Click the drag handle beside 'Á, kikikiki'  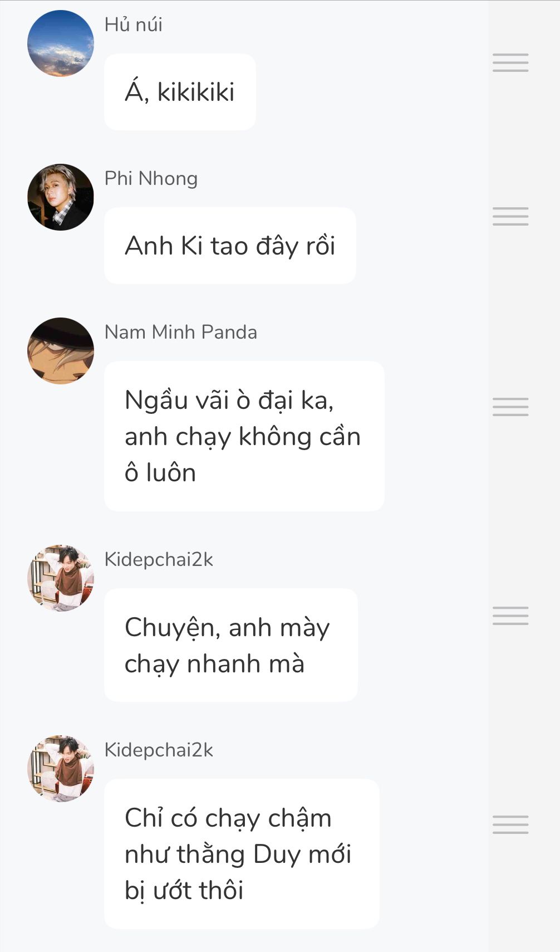510,63
